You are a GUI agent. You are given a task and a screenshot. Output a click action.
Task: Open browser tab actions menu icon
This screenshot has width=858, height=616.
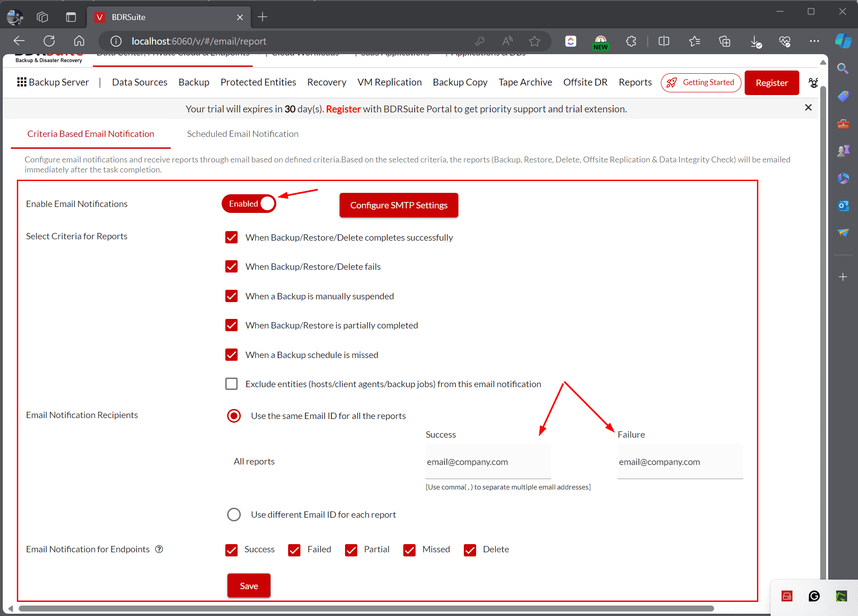tap(71, 17)
